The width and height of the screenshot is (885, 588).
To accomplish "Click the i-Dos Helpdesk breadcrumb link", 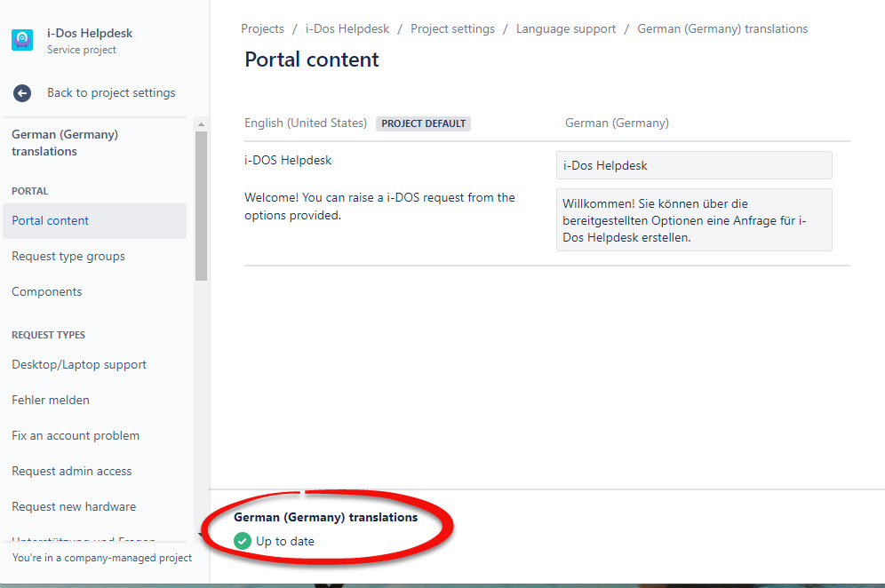I will pyautogui.click(x=347, y=28).
